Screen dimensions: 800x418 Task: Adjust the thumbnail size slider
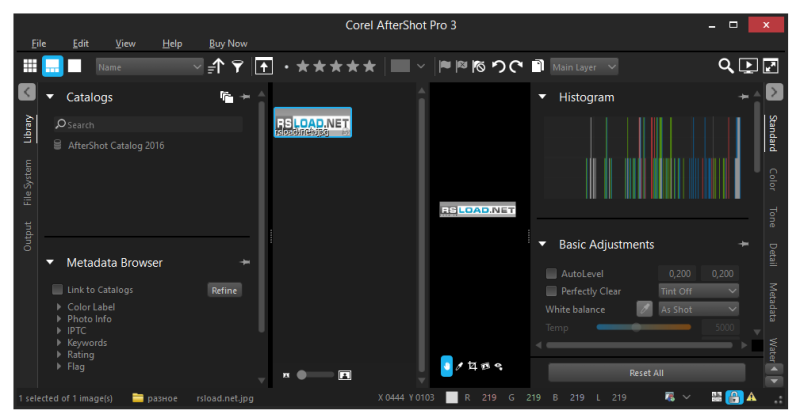pyautogui.click(x=315, y=375)
